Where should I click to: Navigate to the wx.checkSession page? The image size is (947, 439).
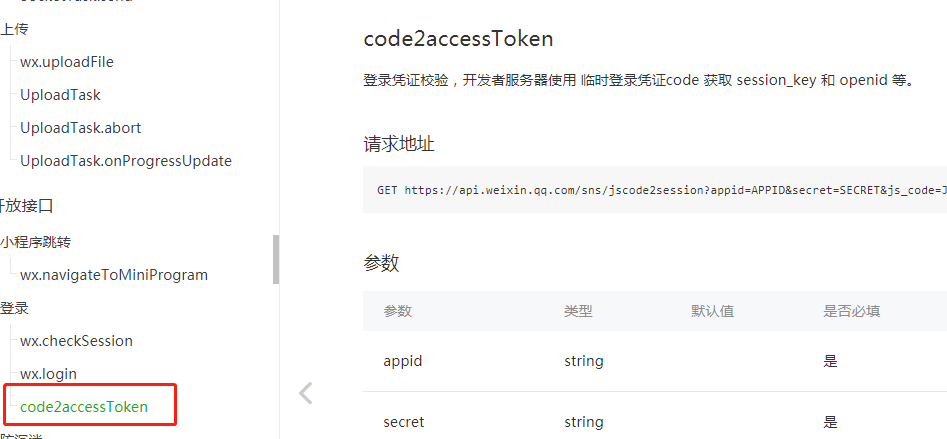coord(76,341)
